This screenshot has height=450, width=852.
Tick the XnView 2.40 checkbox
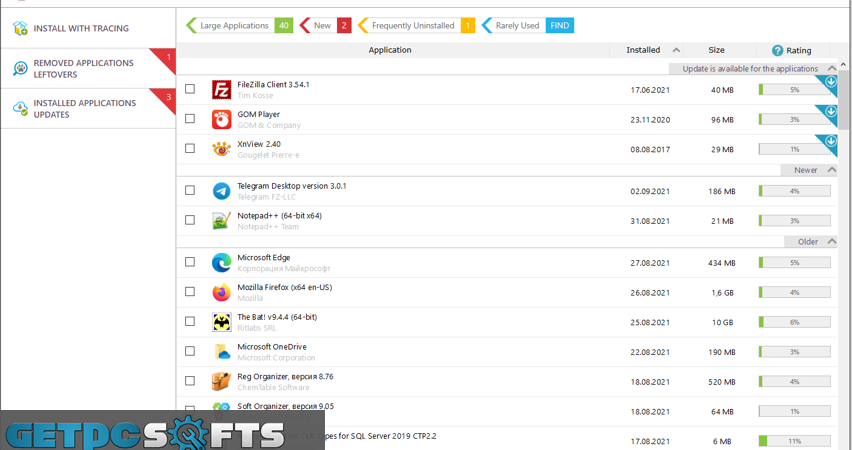coord(190,148)
